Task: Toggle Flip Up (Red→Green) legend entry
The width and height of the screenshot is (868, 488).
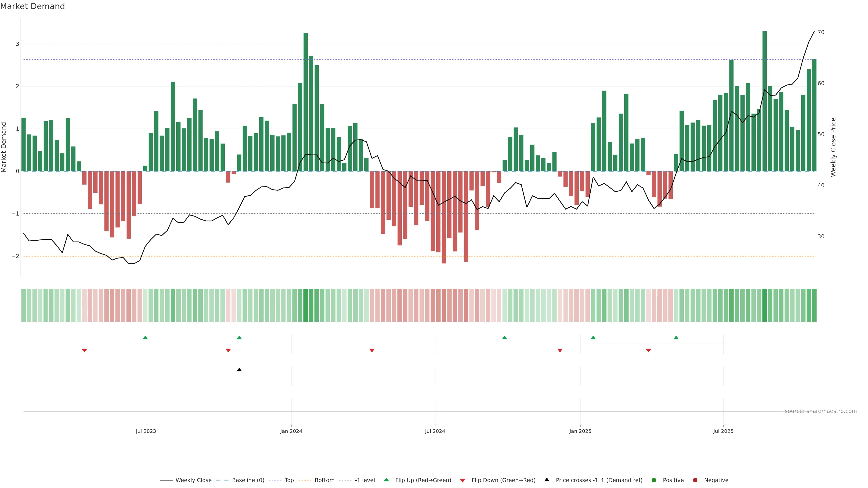Action: coord(423,480)
